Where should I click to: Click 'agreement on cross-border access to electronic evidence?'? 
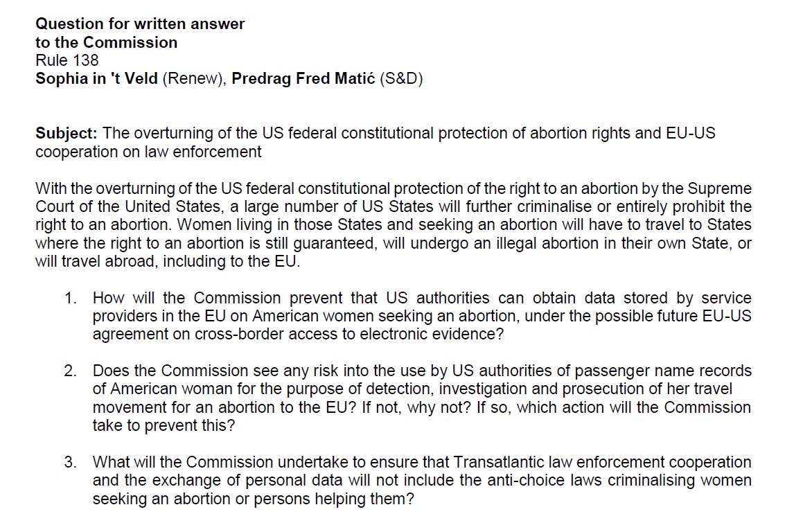click(298, 334)
